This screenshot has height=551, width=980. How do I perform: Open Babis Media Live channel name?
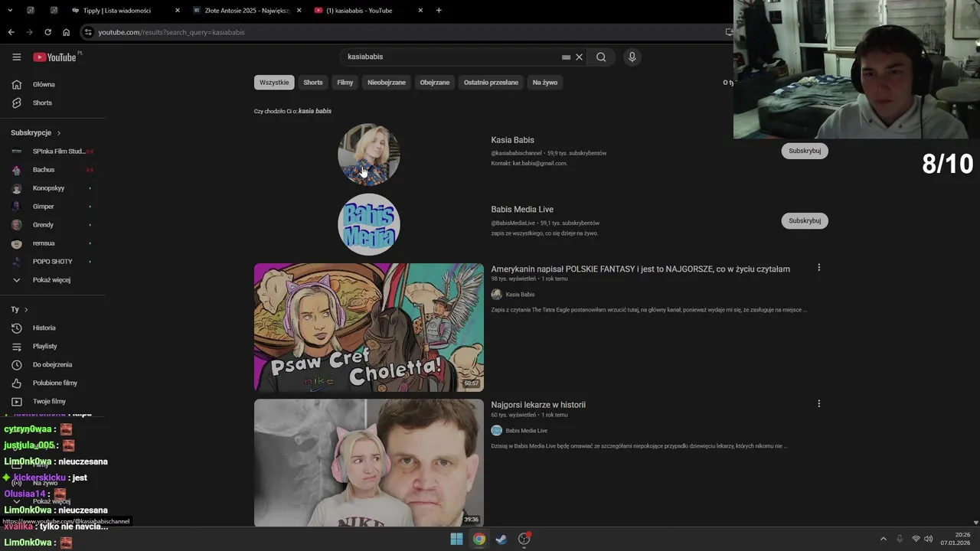(522, 210)
